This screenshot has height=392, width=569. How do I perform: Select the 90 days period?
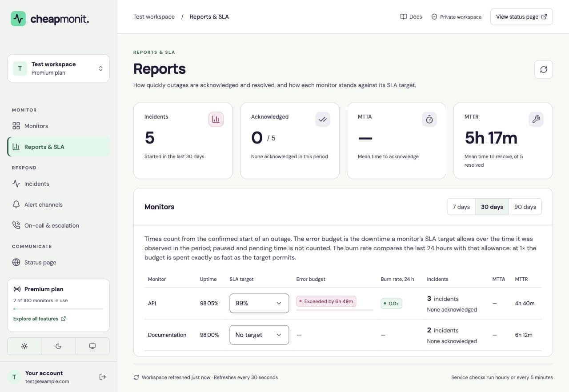click(525, 207)
